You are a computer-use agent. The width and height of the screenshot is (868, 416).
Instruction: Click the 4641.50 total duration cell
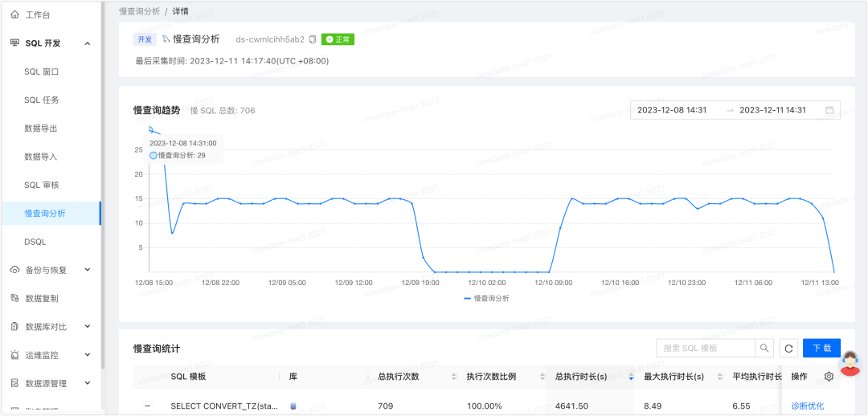(572, 406)
